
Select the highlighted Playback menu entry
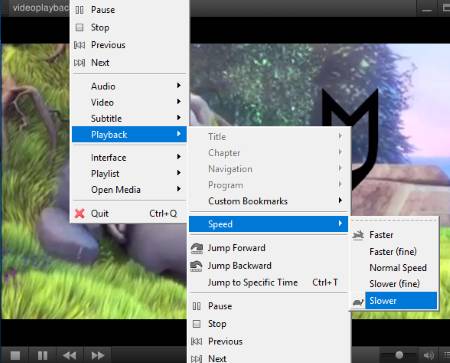coord(129,134)
